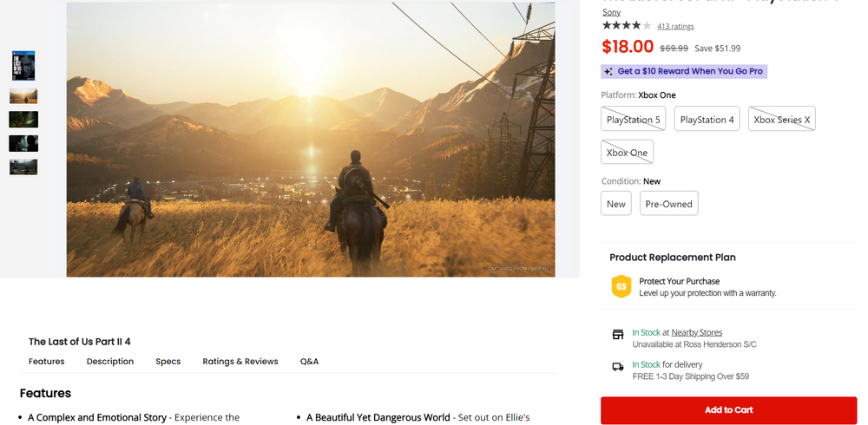Go to the Q&A tab
This screenshot has width=868, height=425.
coord(309,362)
